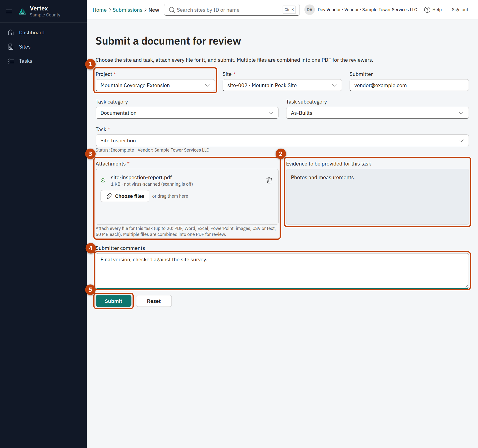The height and width of the screenshot is (448, 478).
Task: Click the 'Photos and measurements' evidence text
Action: (322, 177)
